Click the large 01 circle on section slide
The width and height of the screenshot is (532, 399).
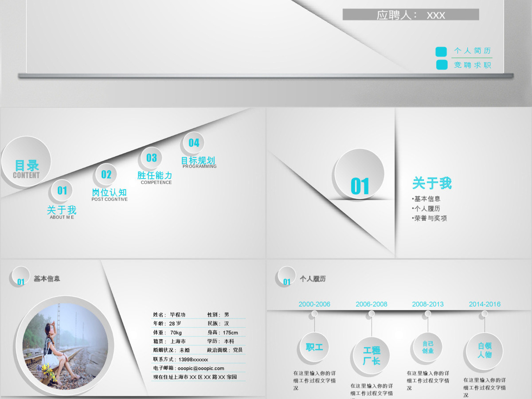tap(359, 174)
